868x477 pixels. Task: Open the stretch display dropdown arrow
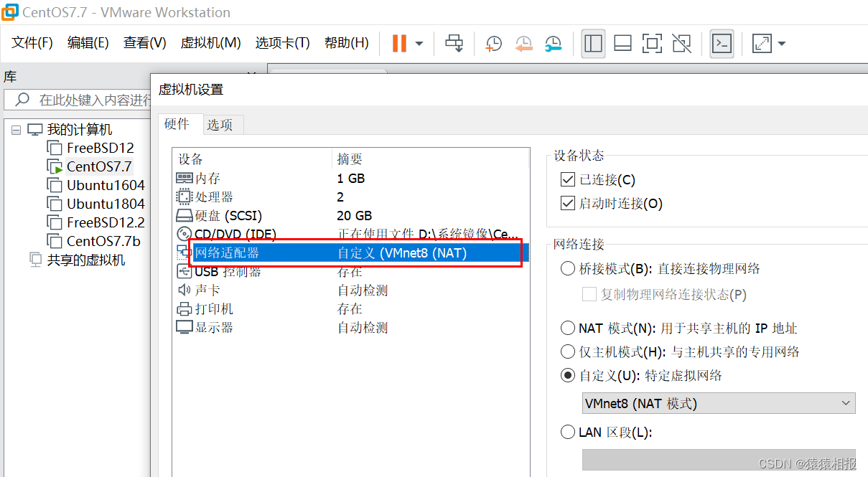(781, 44)
